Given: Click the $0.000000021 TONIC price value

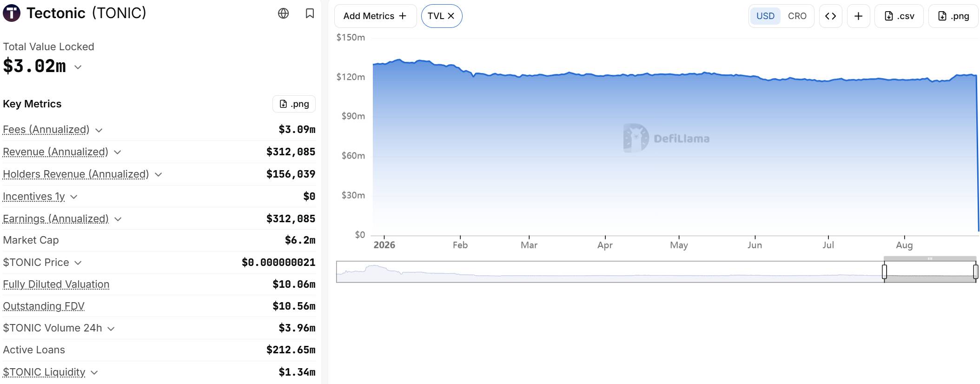Looking at the screenshot, I should 278,262.
